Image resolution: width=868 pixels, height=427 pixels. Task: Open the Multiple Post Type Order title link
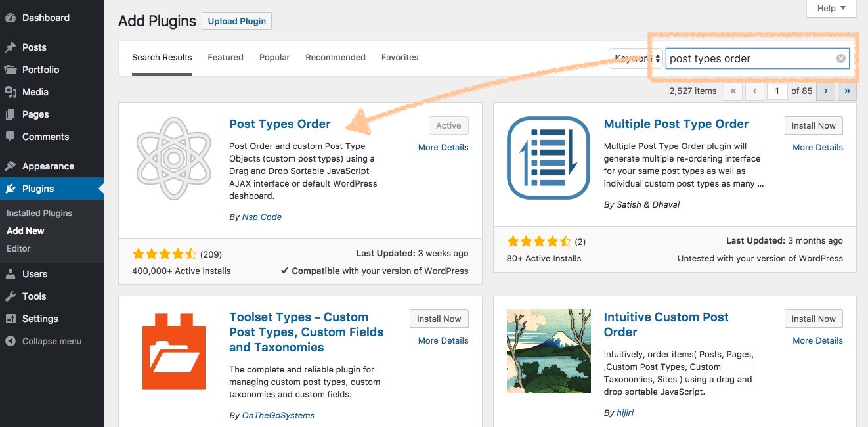coord(676,124)
